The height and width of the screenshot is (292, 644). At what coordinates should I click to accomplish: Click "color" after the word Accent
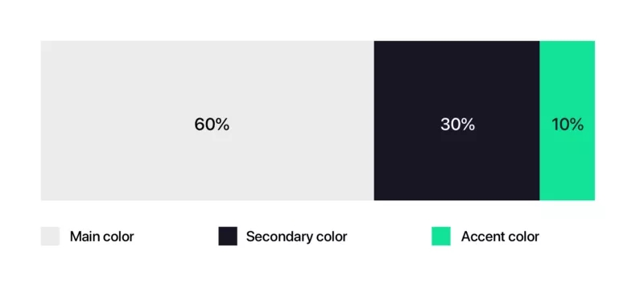(522, 236)
